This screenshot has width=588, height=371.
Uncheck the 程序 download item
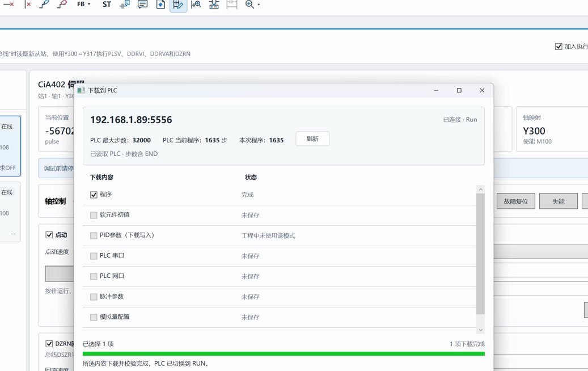[94, 195]
